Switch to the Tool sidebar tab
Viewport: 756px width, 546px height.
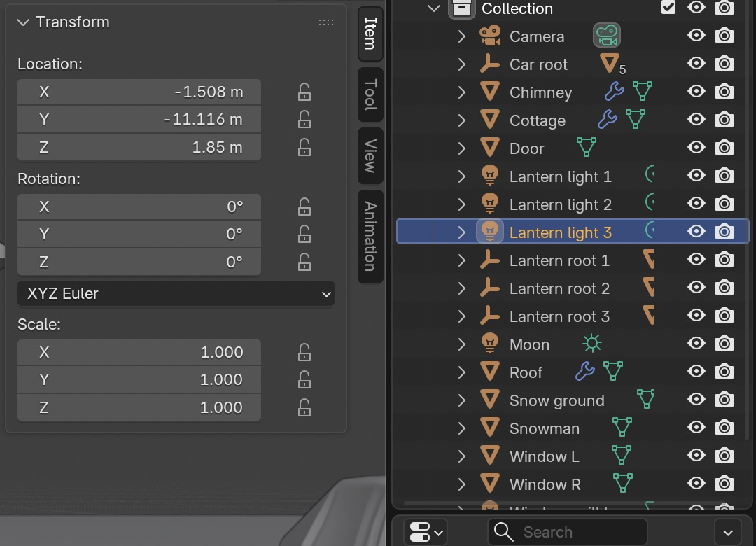pos(370,94)
